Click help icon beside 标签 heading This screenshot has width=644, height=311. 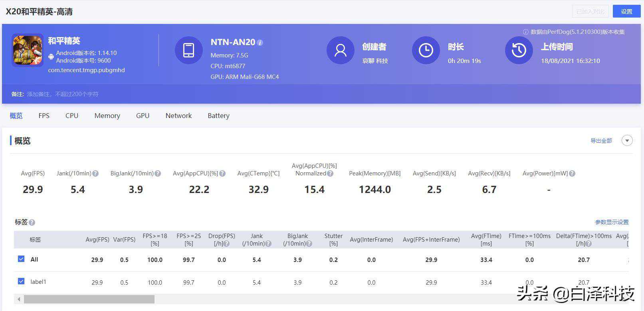click(x=32, y=222)
